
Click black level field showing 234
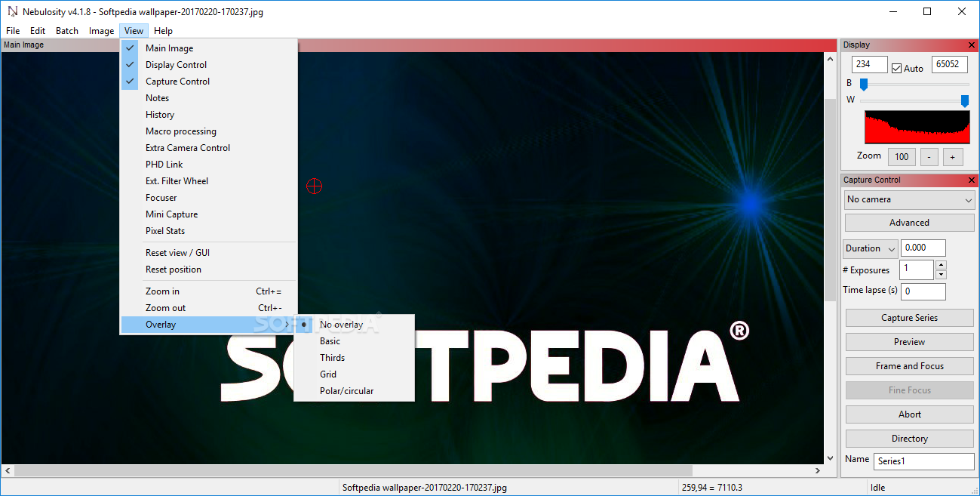tap(870, 65)
